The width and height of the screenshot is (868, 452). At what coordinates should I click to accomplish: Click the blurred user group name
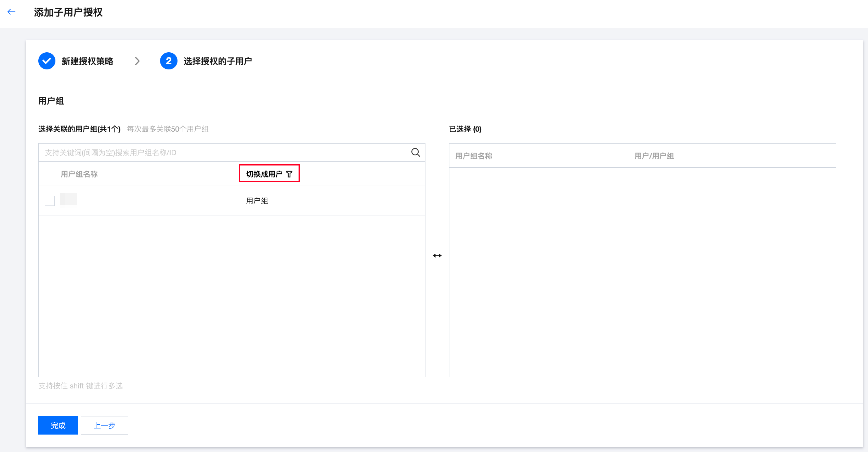pos(68,199)
